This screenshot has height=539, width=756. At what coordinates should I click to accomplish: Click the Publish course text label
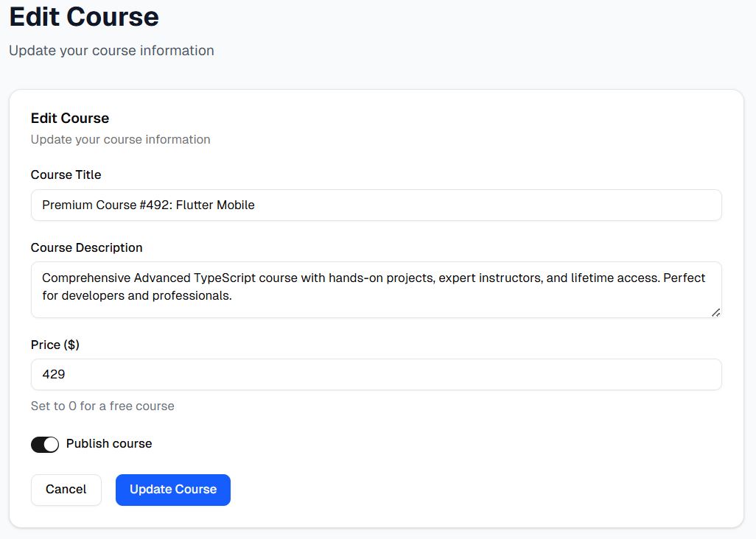[x=108, y=443]
